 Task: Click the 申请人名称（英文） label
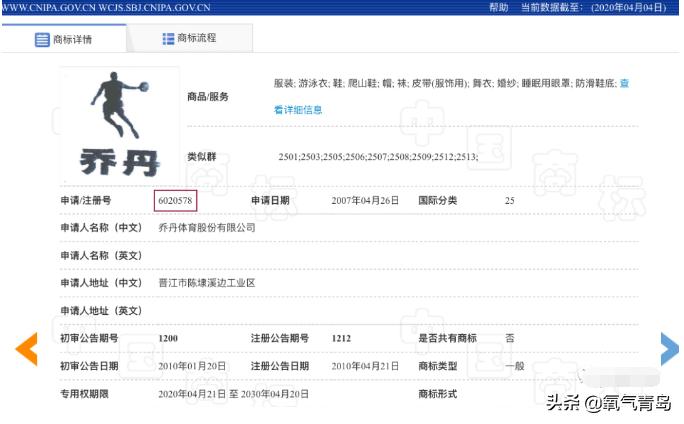[101, 256]
